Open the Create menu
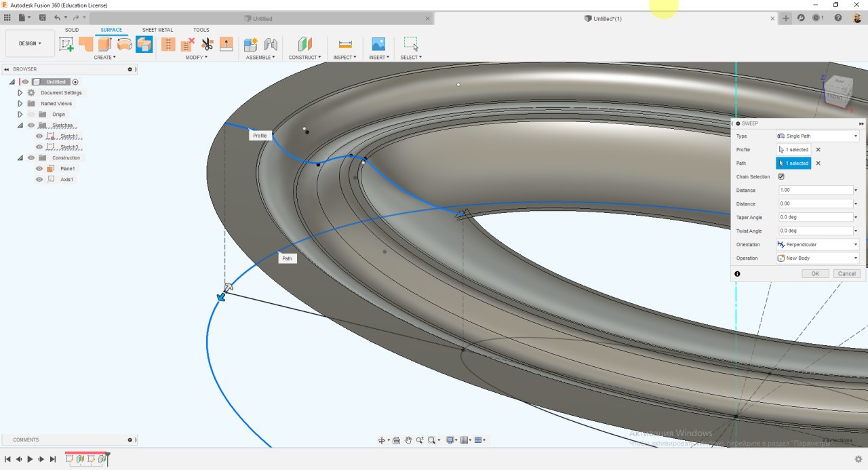The image size is (868, 470). pos(104,58)
